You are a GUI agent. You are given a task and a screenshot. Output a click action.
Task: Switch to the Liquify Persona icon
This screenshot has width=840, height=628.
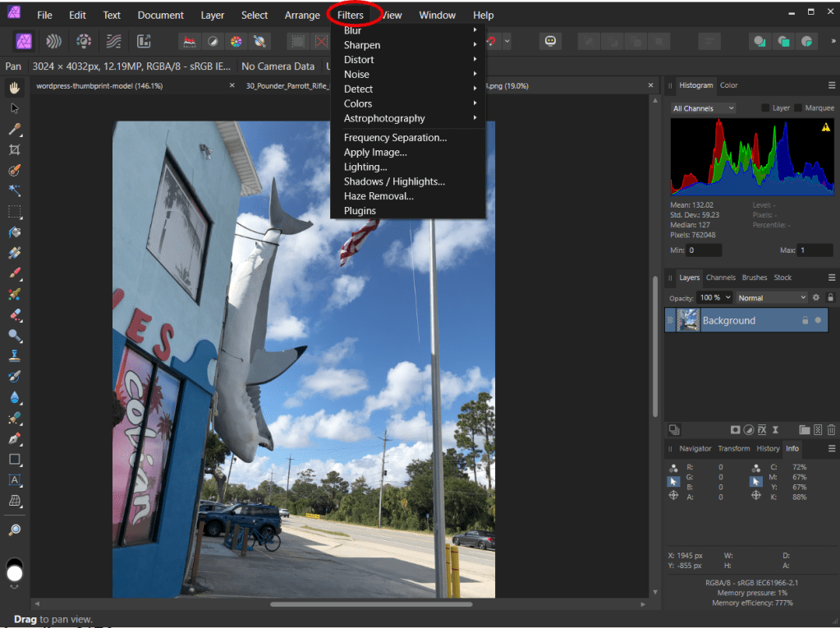coord(53,41)
